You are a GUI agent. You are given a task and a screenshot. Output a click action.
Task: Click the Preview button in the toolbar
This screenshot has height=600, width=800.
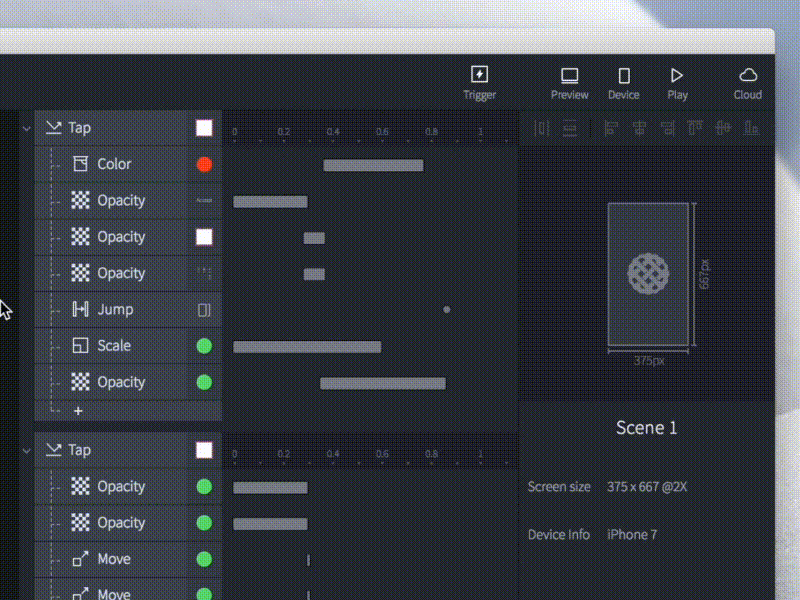pyautogui.click(x=569, y=82)
